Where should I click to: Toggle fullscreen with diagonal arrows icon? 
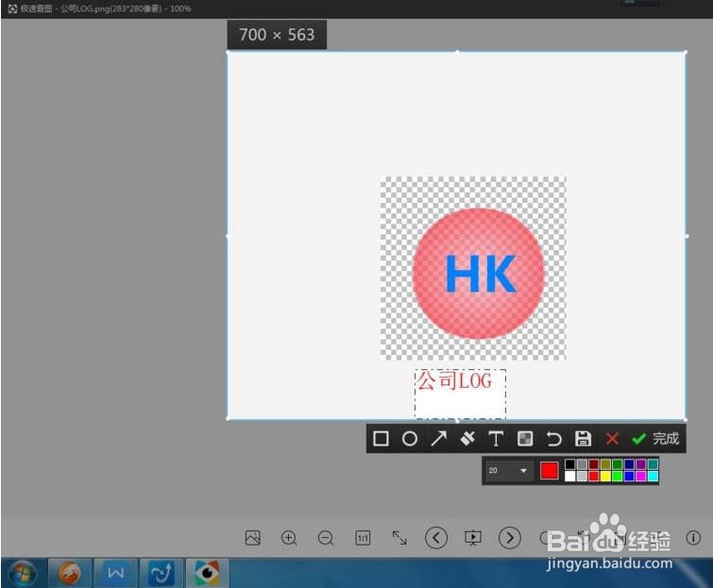(x=399, y=538)
